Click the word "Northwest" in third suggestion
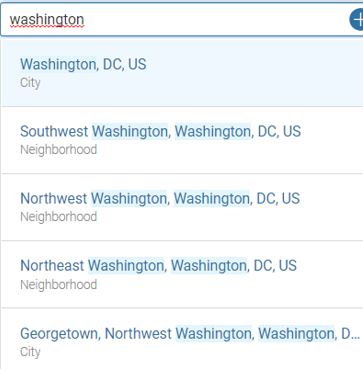This screenshot has width=363, height=374. (54, 199)
